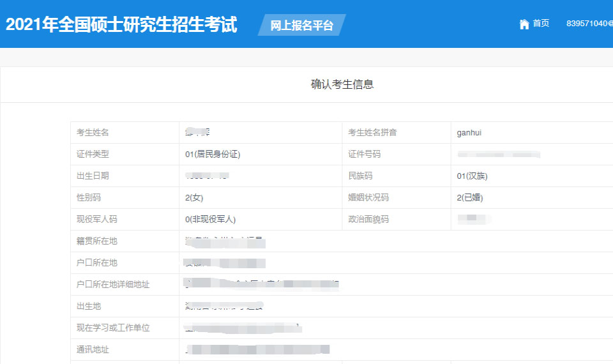This screenshot has height=364, width=613.
Task: Click the 考生姓名 field label
Action: click(93, 133)
